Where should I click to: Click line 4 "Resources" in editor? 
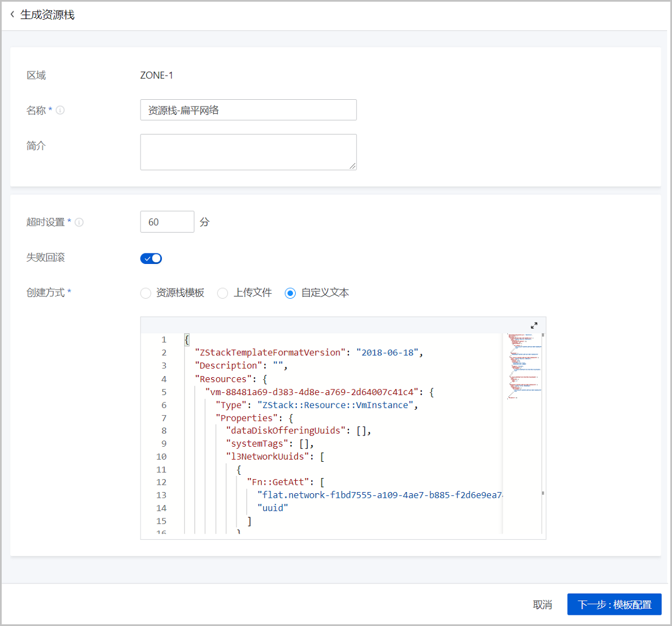(x=231, y=379)
